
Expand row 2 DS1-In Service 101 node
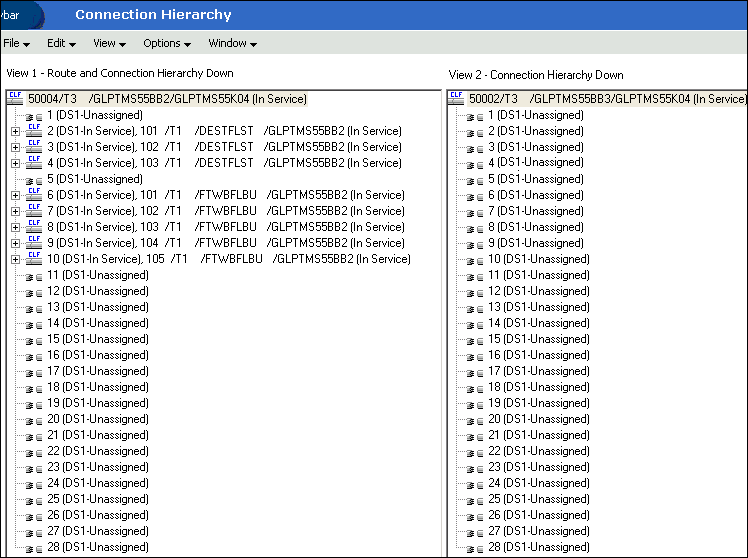(15, 131)
